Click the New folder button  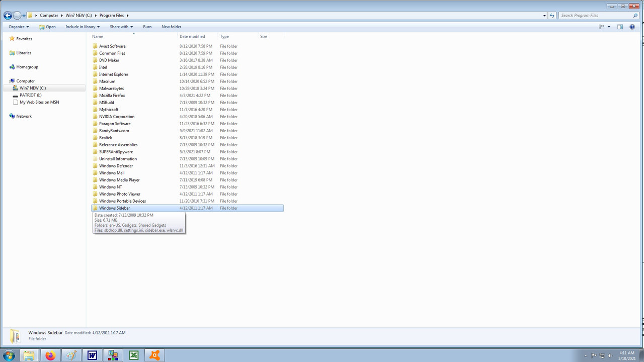click(x=171, y=27)
